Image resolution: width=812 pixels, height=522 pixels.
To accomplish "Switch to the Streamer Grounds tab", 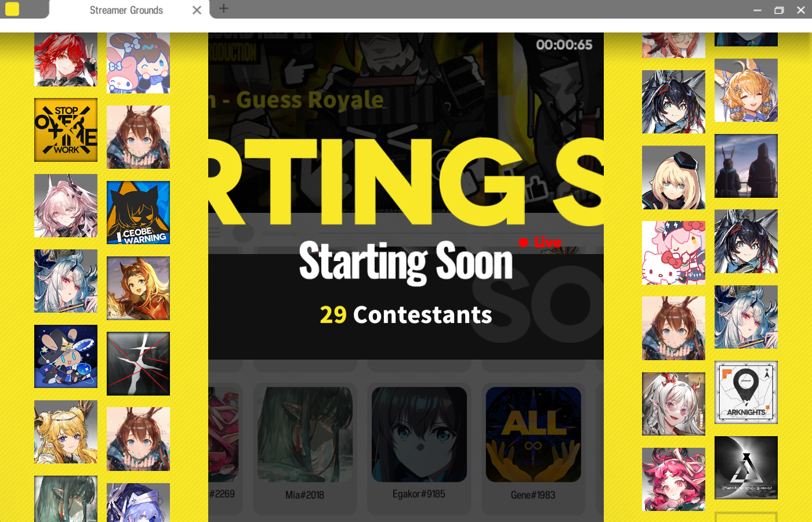I will point(126,10).
